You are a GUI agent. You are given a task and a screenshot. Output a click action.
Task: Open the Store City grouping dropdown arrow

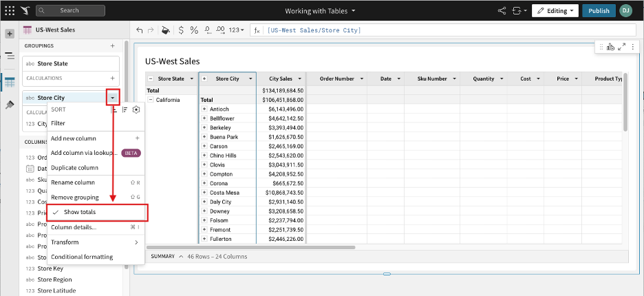(113, 98)
